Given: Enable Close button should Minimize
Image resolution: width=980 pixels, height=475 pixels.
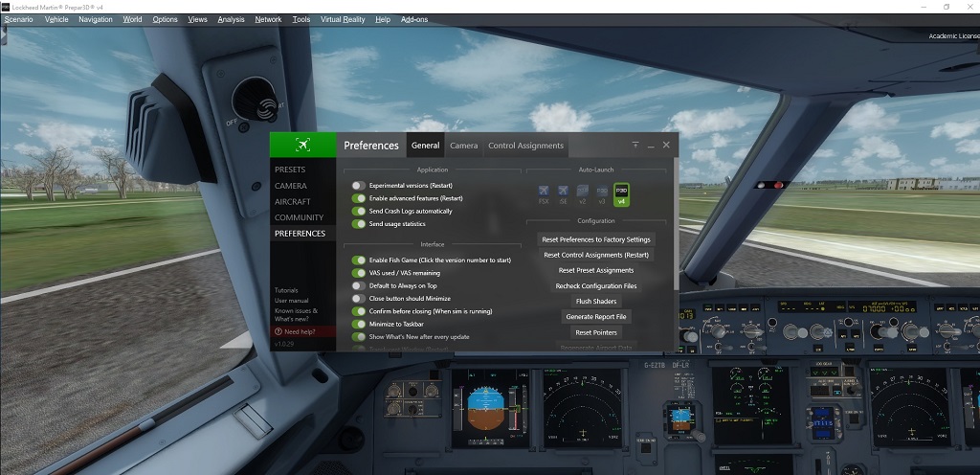Looking at the screenshot, I should pos(359,299).
